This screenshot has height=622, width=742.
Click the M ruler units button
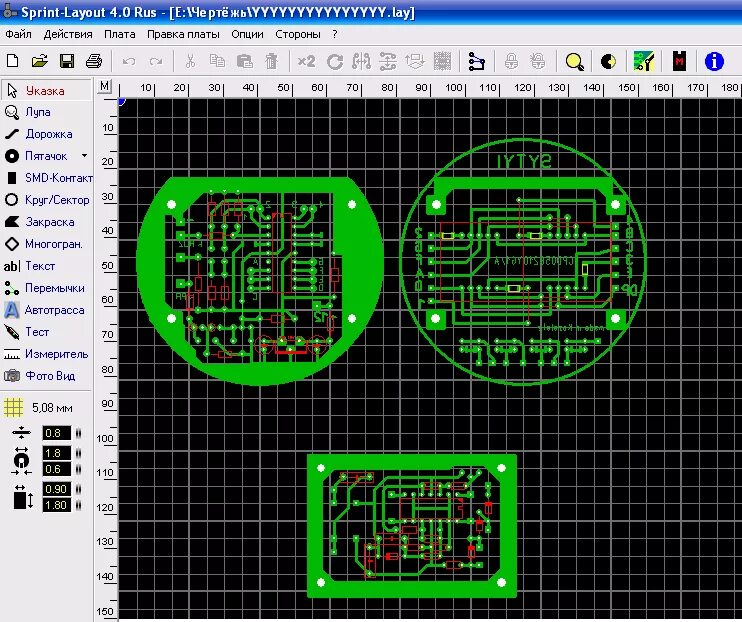pyautogui.click(x=104, y=87)
